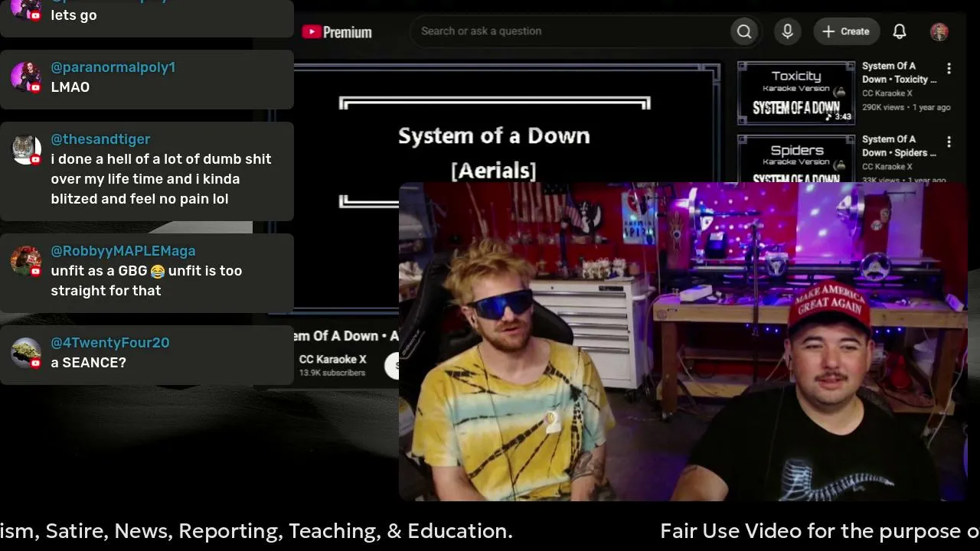Click the username @RobbyyMAPLEMaga
This screenshot has width=980, height=551.
123,251
